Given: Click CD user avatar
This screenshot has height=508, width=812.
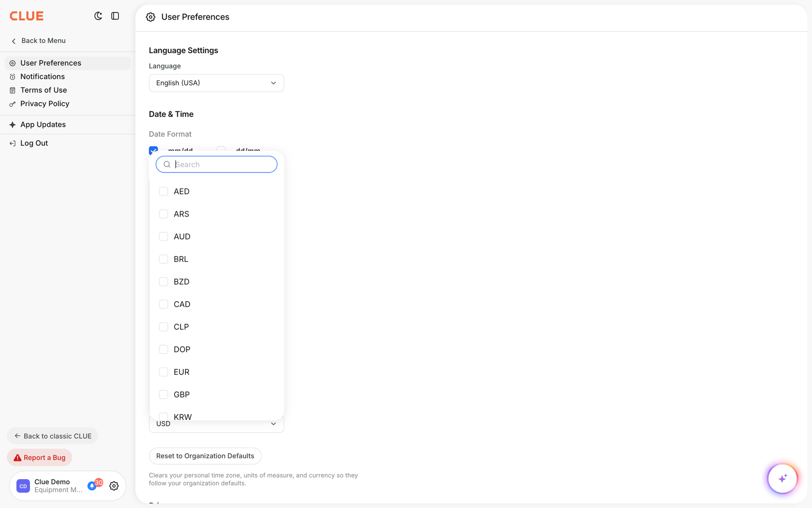Looking at the screenshot, I should coord(23,486).
